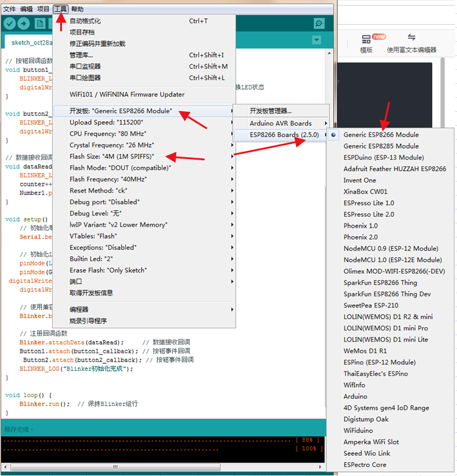Expand Erase Flash Only Sketch submenu
Screen dimensions: 457x476
[x=145, y=270]
